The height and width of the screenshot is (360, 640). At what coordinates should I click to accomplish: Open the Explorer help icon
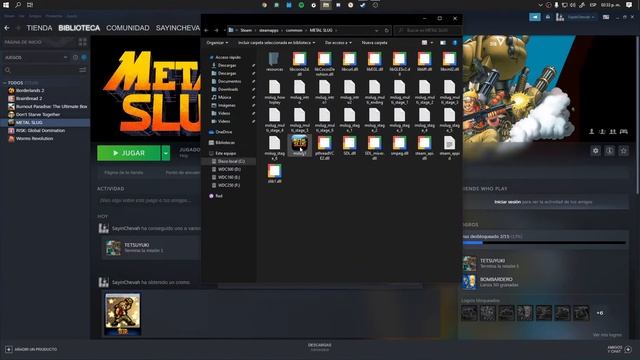[x=455, y=43]
